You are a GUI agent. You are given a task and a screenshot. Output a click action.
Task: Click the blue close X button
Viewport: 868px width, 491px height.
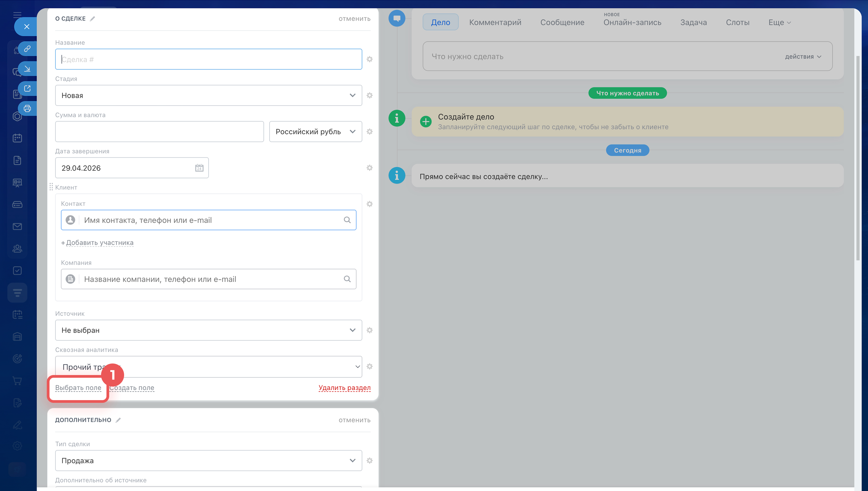coord(27,27)
